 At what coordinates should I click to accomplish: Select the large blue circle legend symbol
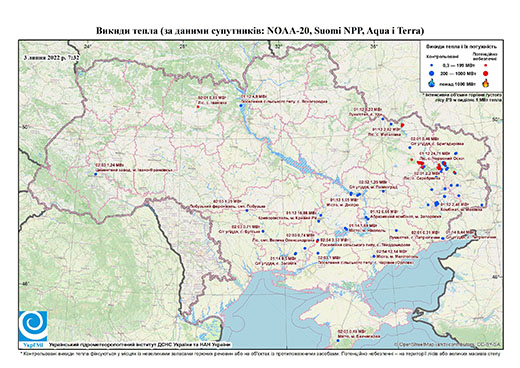coord(432,73)
